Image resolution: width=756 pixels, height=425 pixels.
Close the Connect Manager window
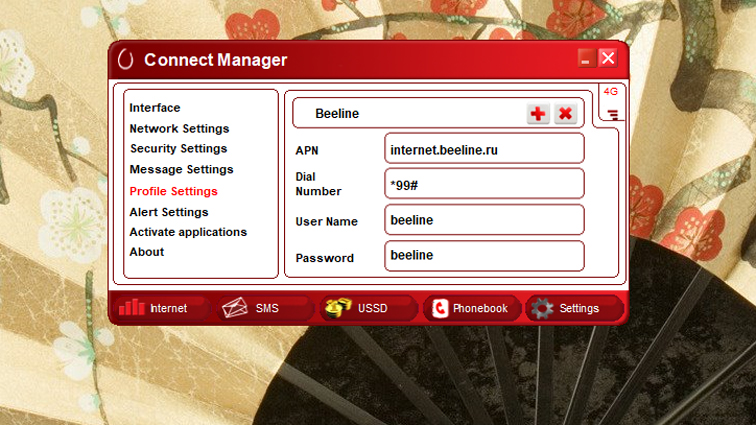tap(608, 58)
